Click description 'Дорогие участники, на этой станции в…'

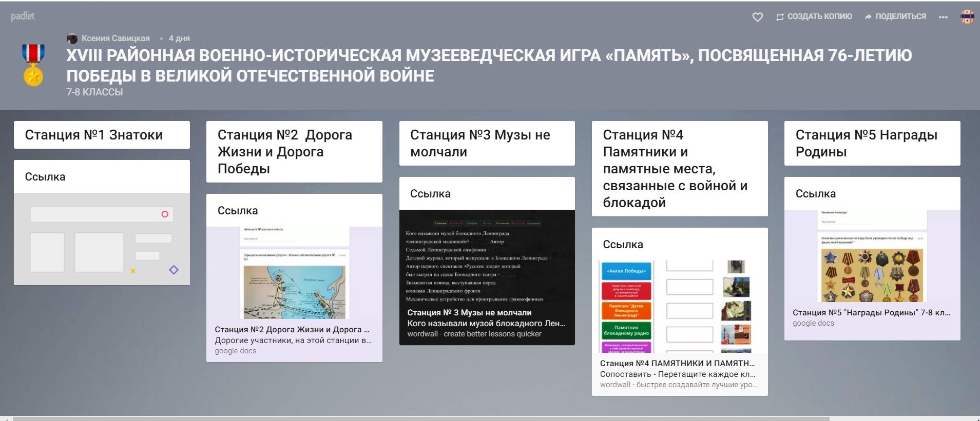293,340
